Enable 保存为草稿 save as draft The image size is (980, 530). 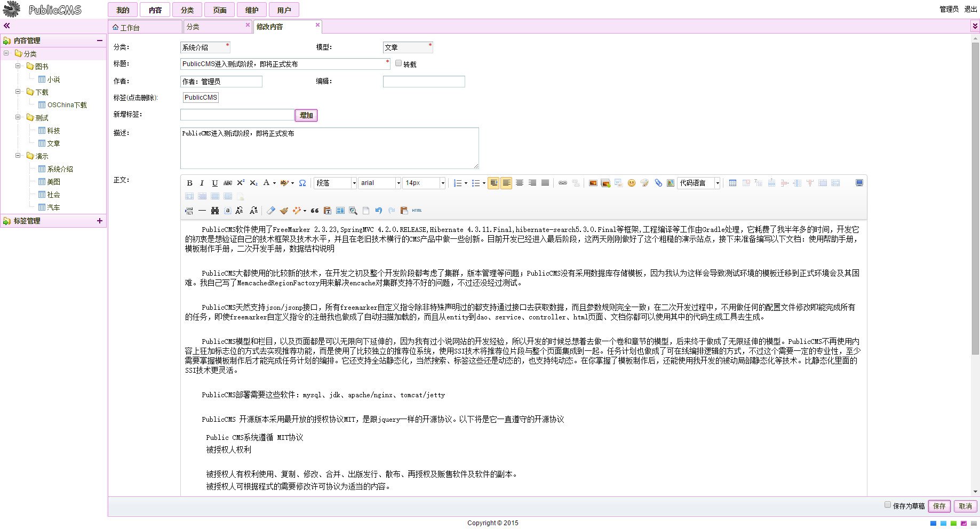click(888, 505)
